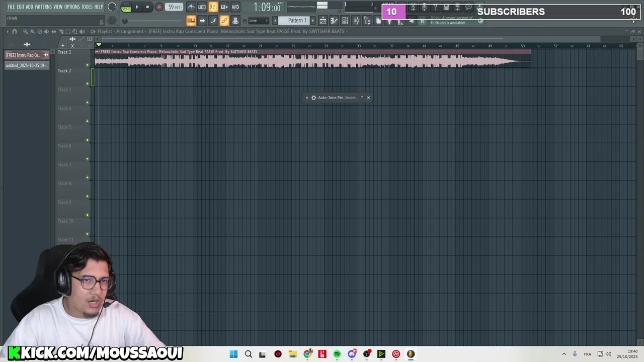Viewport: 644px width, 362px height.
Task: Open the FILE menu
Action: pyautogui.click(x=11, y=7)
